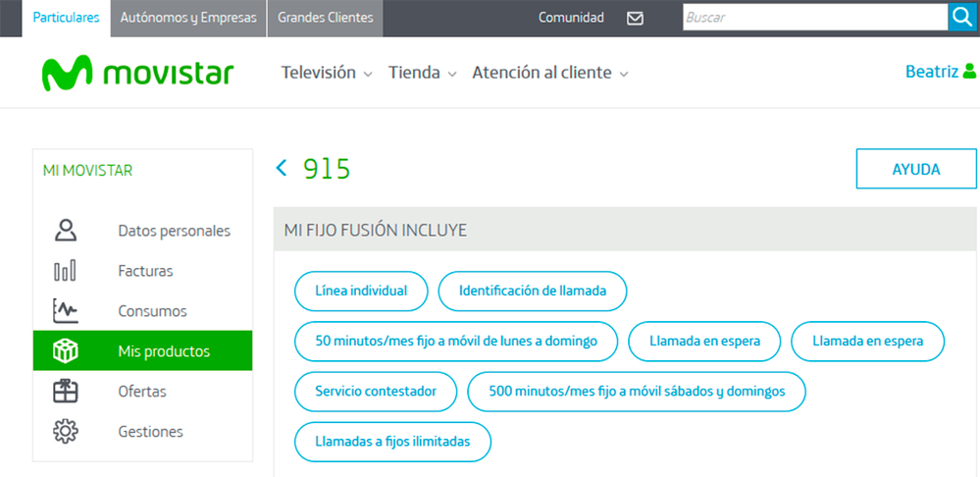980x477 pixels.
Task: Click Identificación de llamada pill
Action: 533,291
